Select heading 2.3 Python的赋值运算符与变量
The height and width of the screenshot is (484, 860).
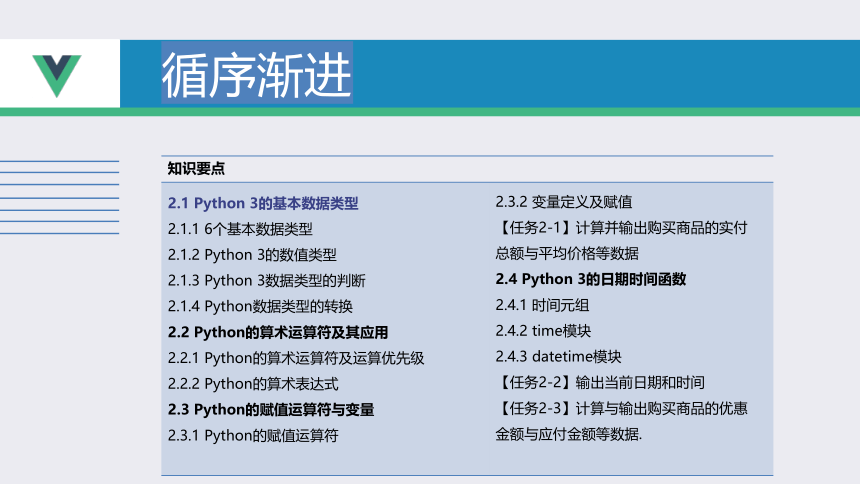tap(271, 409)
